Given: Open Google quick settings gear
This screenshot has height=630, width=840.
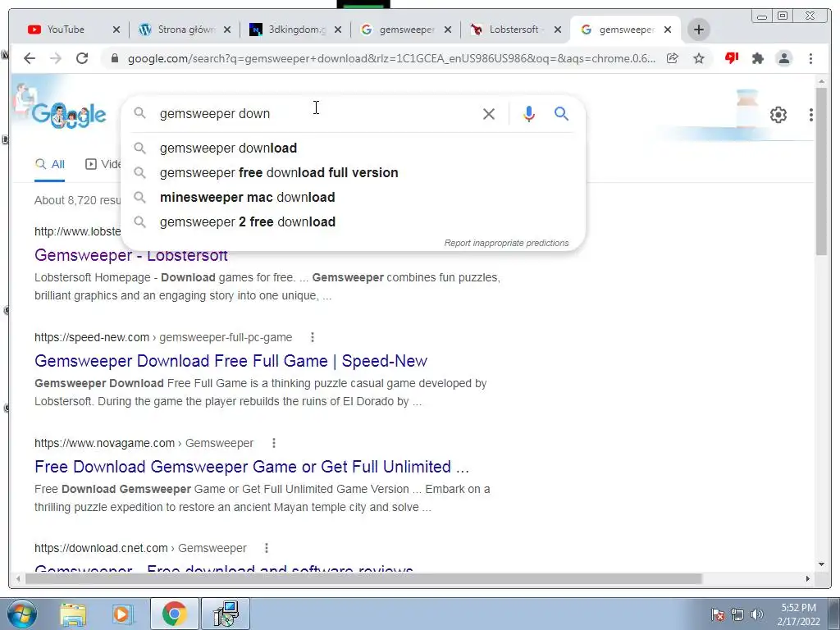Looking at the screenshot, I should pyautogui.click(x=778, y=115).
